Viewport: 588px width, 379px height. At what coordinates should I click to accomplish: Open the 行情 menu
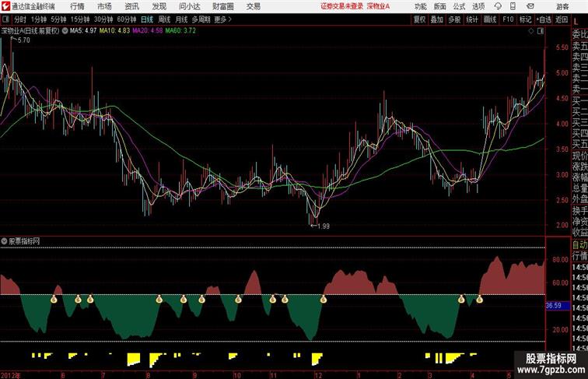77,6
